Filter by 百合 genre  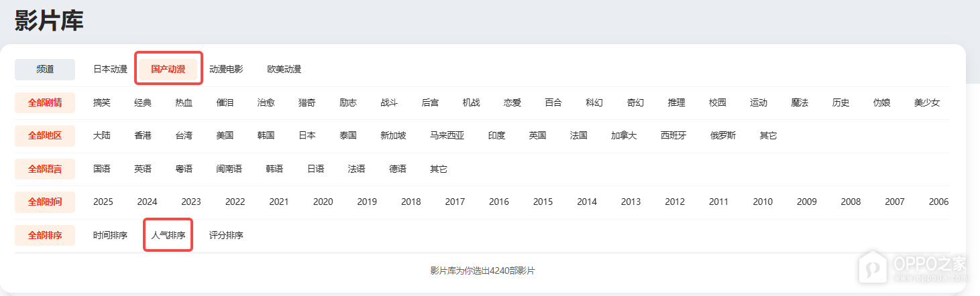point(553,102)
